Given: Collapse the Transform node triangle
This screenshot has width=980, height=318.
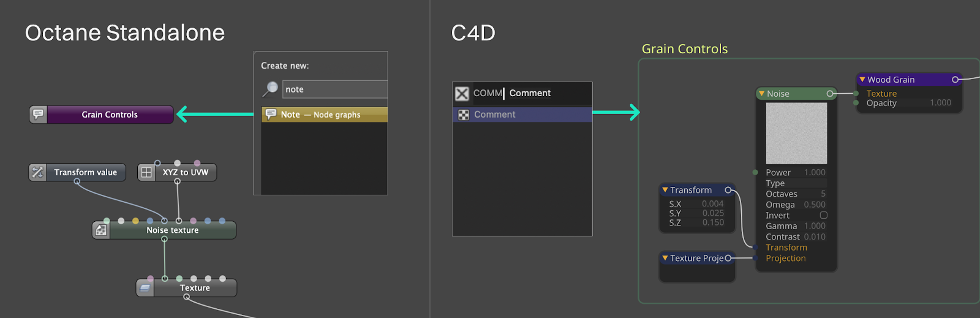Looking at the screenshot, I should (665, 191).
